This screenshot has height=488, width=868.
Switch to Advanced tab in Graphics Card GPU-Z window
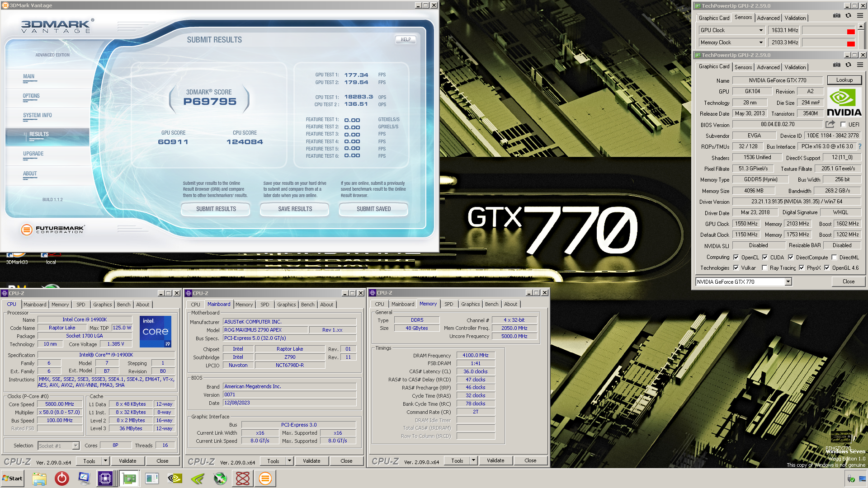click(768, 67)
